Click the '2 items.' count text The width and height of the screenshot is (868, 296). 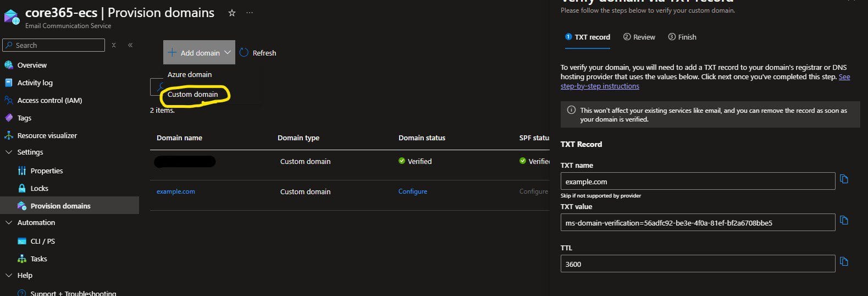tap(162, 110)
